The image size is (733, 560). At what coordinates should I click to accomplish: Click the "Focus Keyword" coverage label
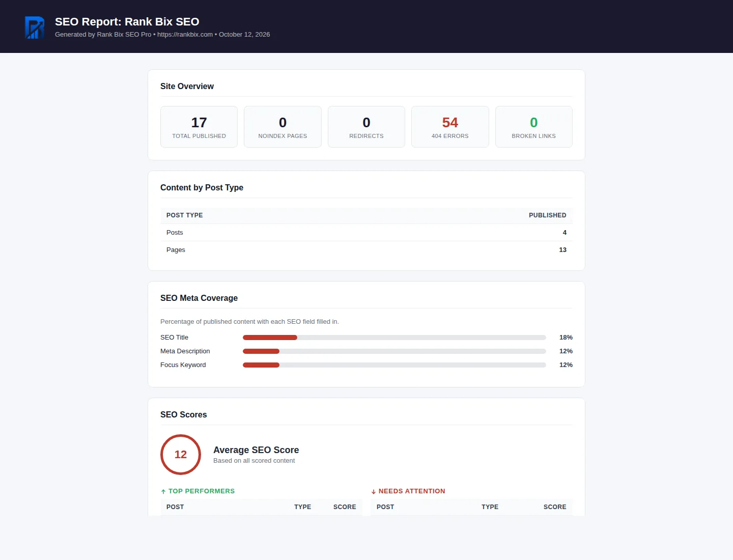tap(183, 365)
